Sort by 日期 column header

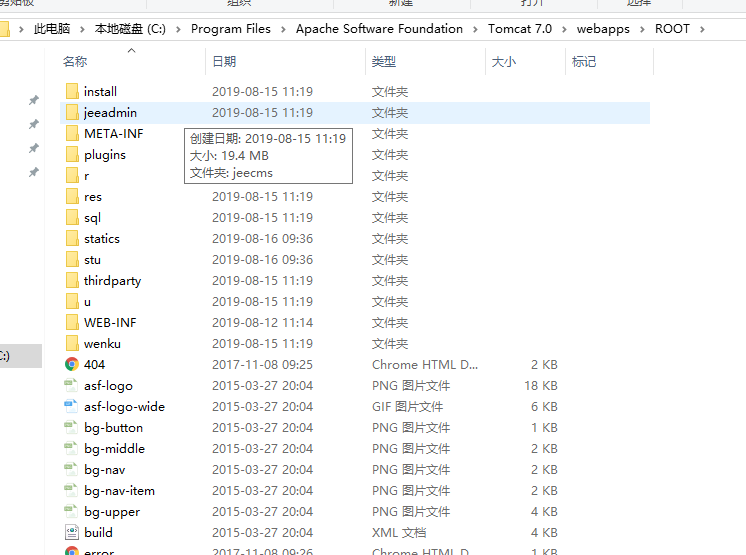(x=224, y=62)
